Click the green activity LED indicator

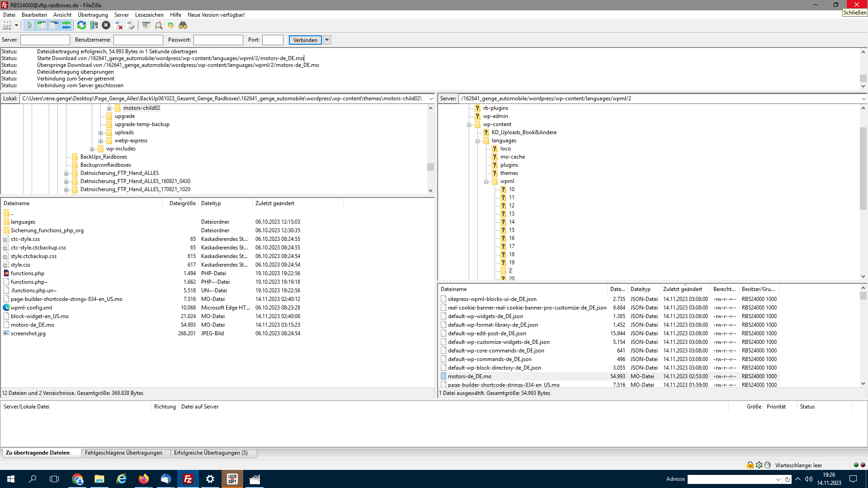[856, 465]
